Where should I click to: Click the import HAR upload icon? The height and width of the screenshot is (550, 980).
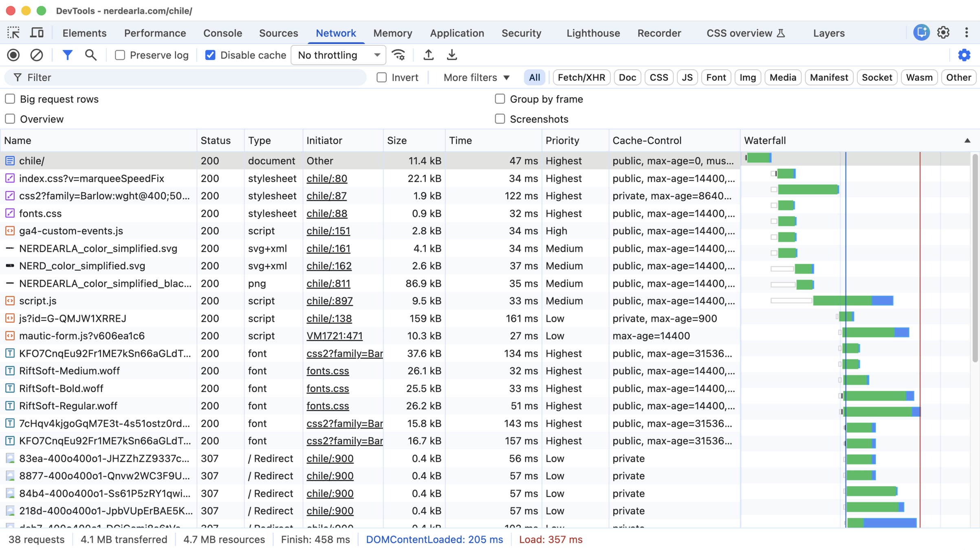428,55
